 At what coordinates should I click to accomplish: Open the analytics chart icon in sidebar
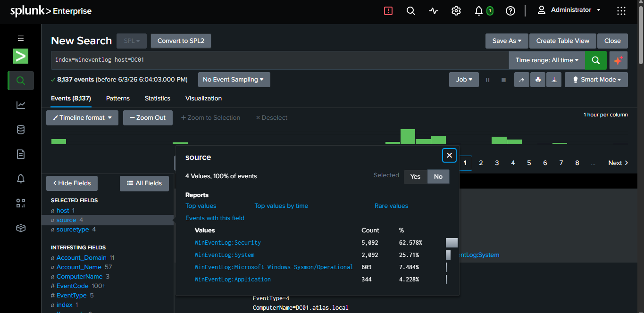[x=21, y=105]
